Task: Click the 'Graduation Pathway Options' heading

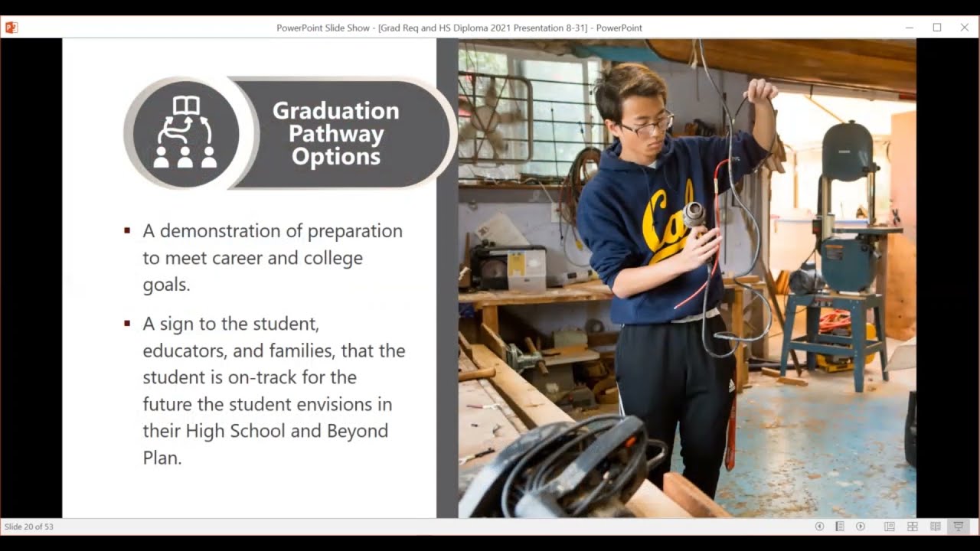Action: 335,134
